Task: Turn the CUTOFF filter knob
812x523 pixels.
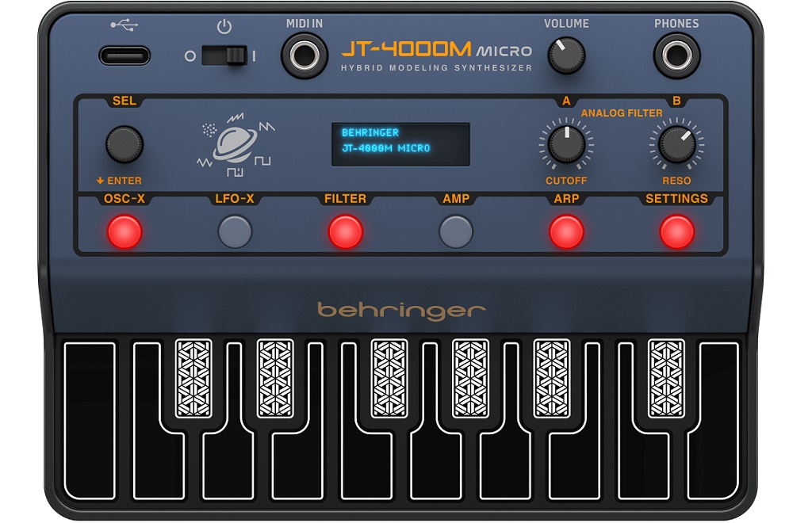Action: [566, 144]
